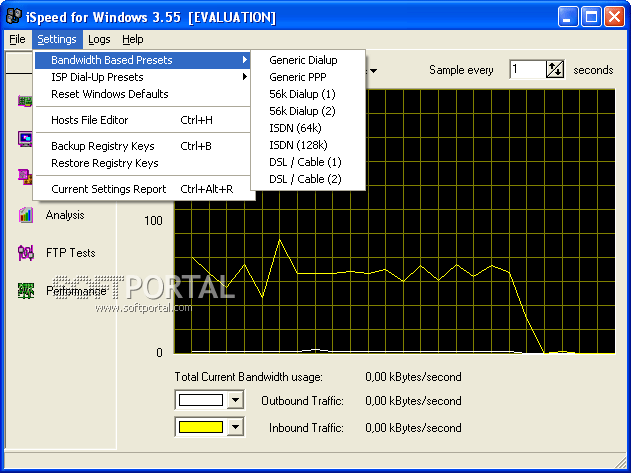Viewport: 632px width, 474px height.
Task: Select the 56k Dialup (2) preset
Action: pos(308,111)
